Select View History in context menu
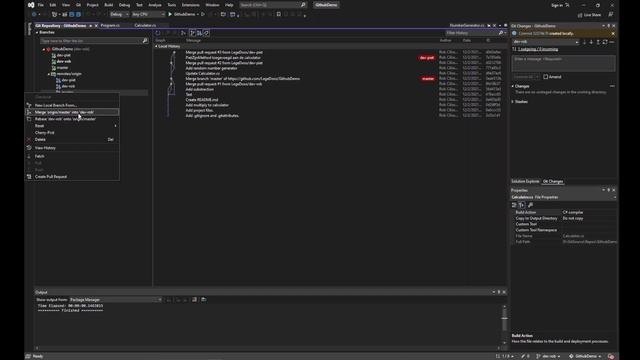This screenshot has height=360, width=640. tap(72, 148)
